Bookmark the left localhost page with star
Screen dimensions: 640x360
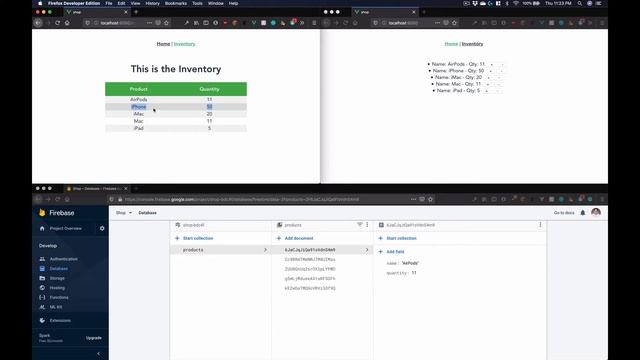click(167, 23)
